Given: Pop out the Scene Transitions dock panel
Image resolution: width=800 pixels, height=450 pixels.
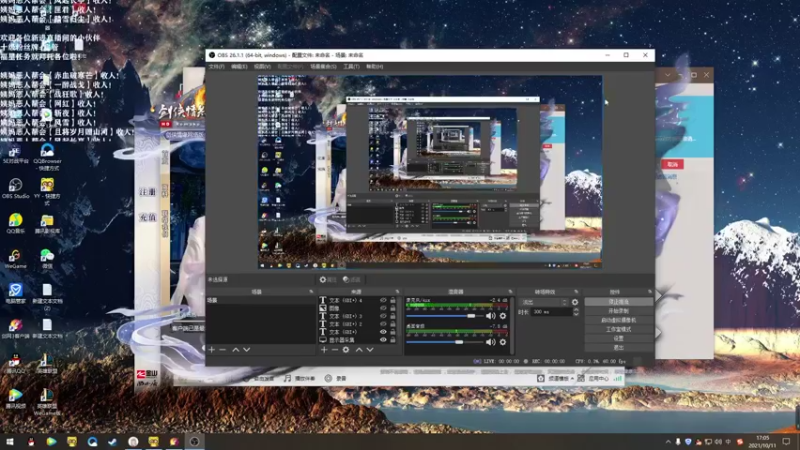Looking at the screenshot, I should 577,292.
